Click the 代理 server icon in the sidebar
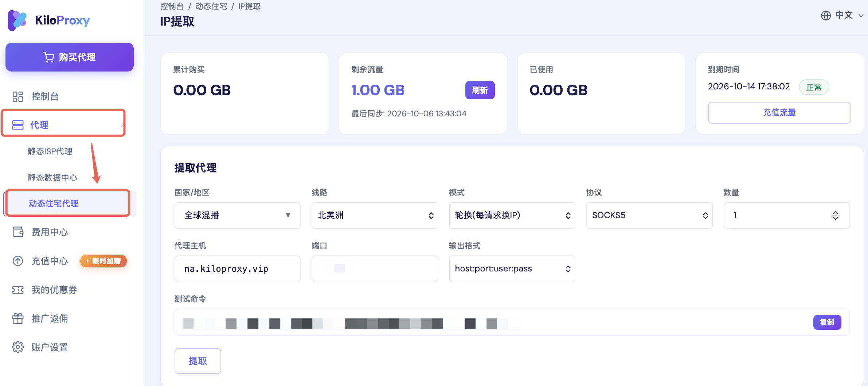Viewport: 868px width, 386px height. point(18,125)
